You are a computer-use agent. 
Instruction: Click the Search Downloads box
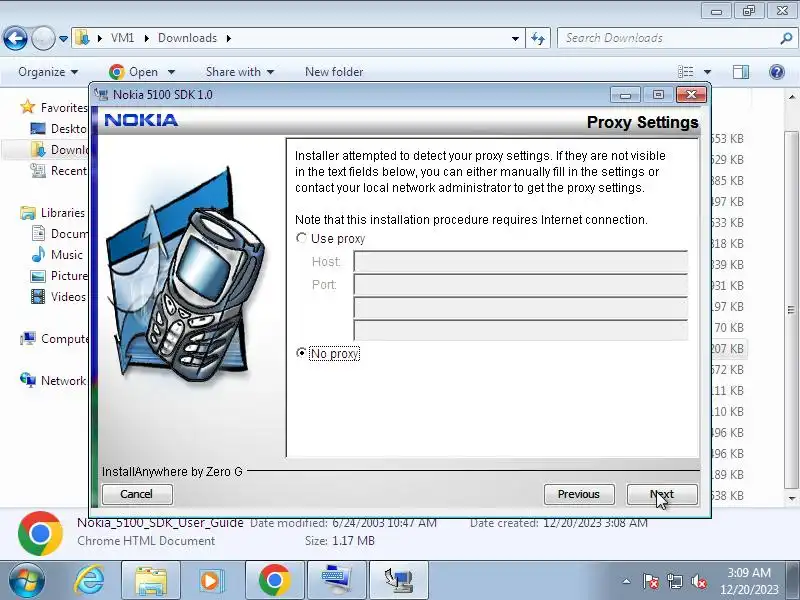click(668, 38)
